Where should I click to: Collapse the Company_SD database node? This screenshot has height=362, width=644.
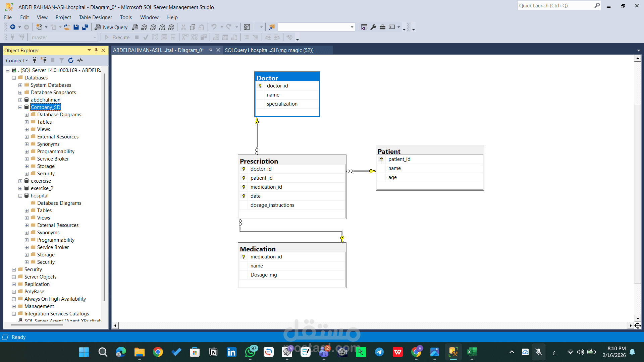(x=20, y=107)
